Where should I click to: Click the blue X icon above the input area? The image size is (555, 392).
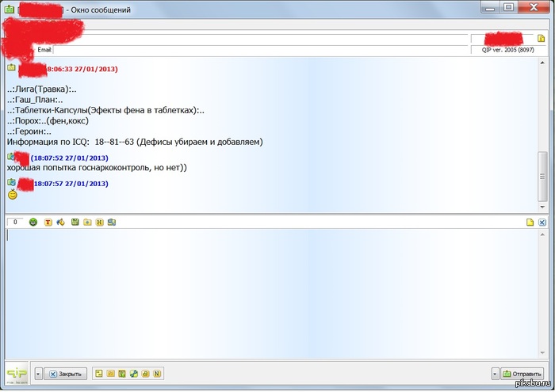[x=542, y=223]
